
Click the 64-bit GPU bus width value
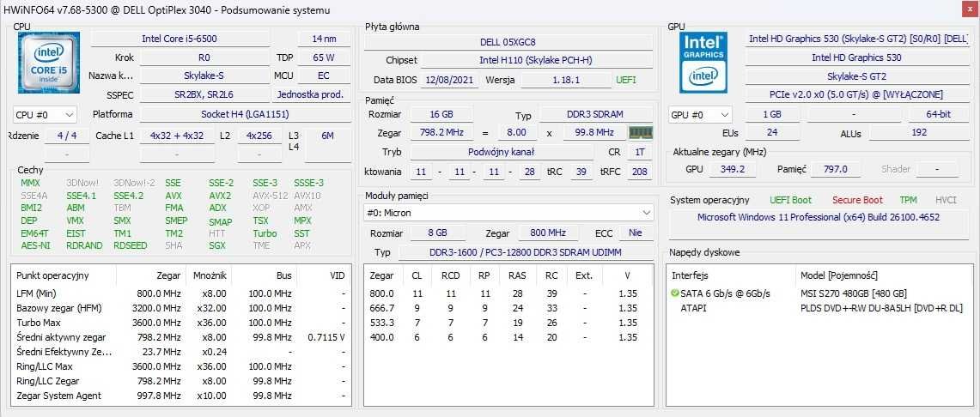pyautogui.click(x=938, y=115)
